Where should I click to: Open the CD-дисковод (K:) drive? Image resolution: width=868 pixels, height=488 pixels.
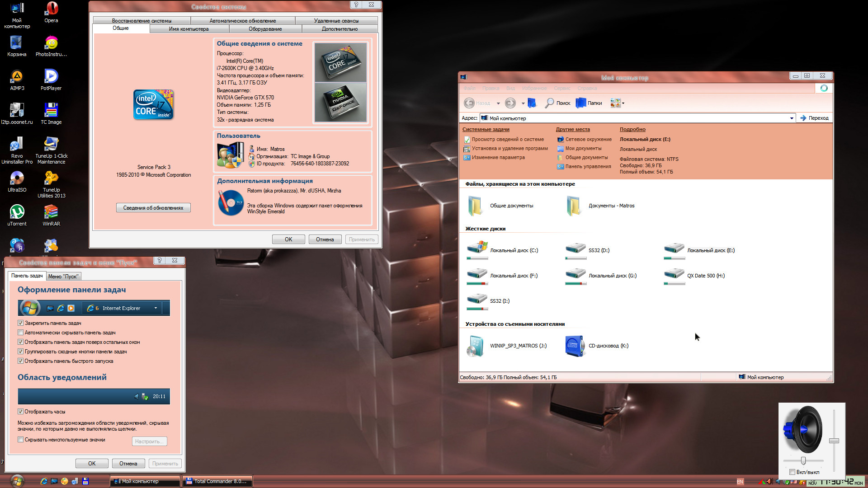[x=597, y=346]
